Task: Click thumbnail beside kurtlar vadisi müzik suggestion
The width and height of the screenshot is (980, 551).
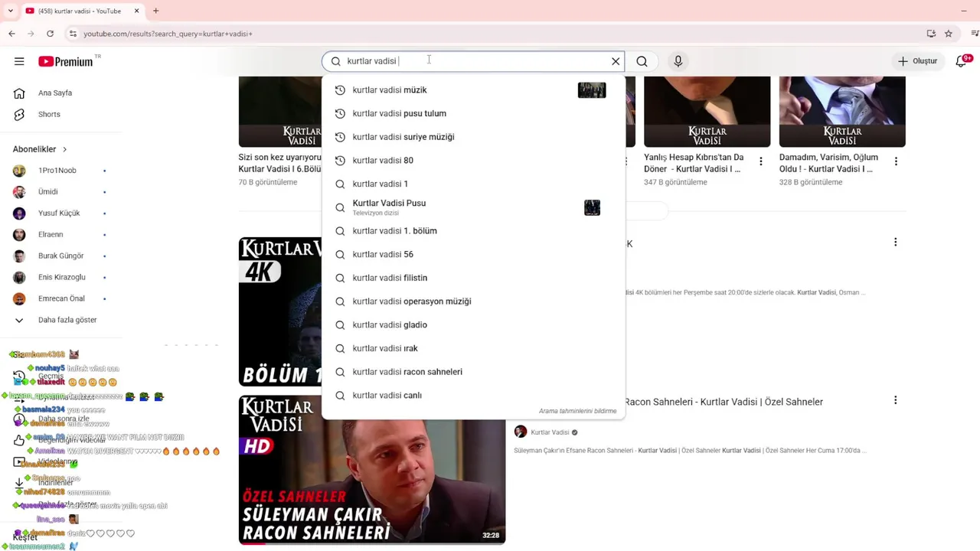Action: (x=592, y=90)
